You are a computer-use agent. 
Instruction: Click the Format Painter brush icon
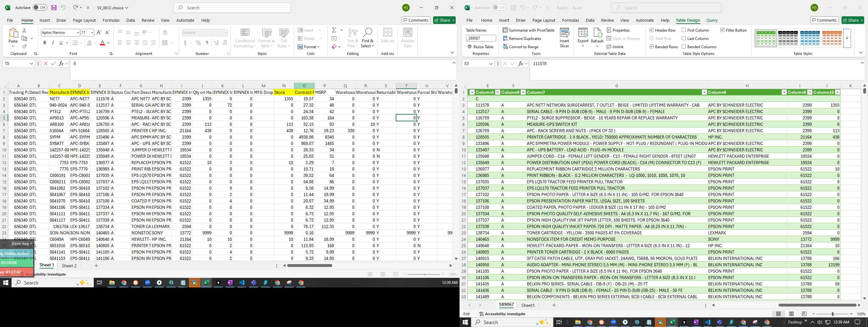coord(24,46)
